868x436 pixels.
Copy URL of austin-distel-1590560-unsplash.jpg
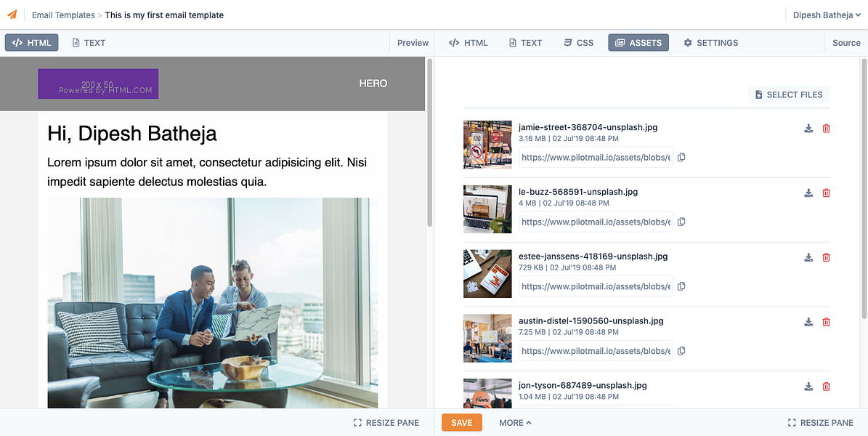click(681, 351)
